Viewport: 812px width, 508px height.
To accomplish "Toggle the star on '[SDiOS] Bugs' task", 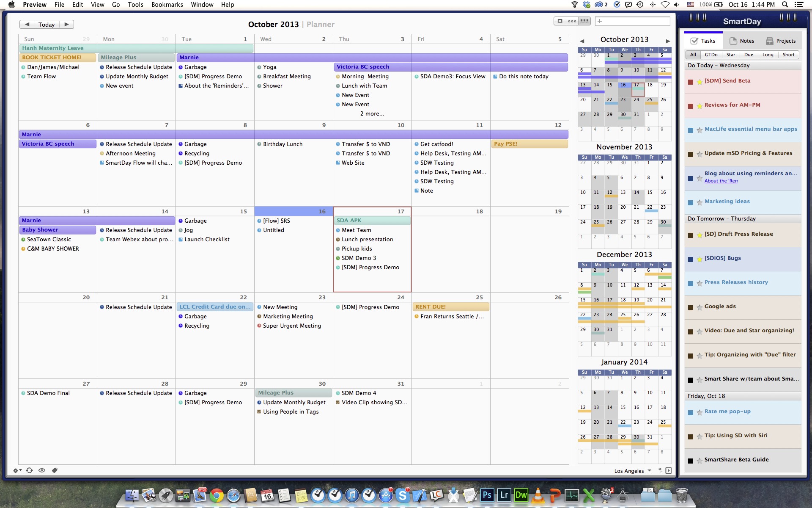I will 700,260.
